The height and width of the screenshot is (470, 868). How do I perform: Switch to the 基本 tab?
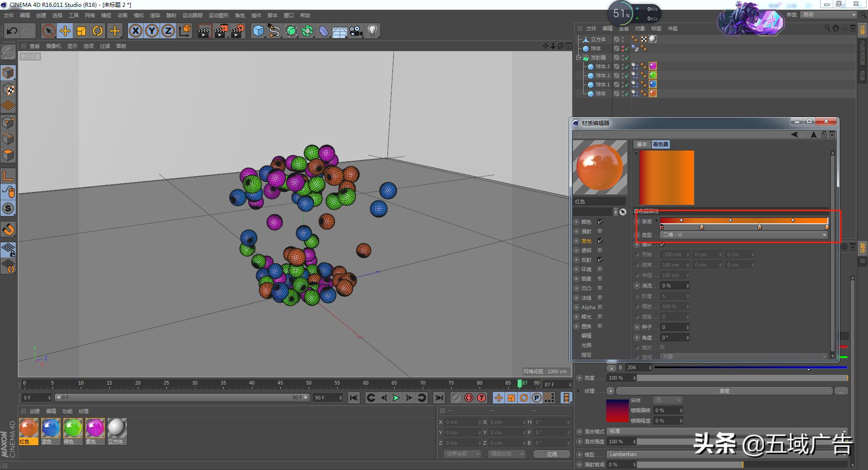[x=642, y=145]
